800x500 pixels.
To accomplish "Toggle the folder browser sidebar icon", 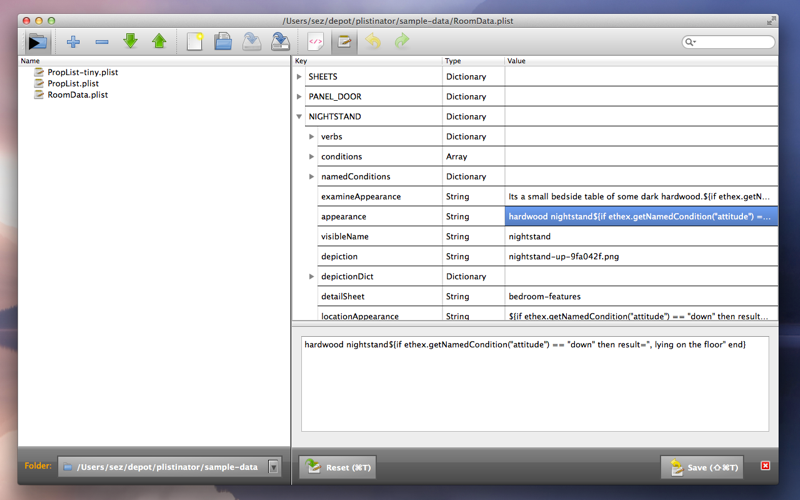I will pos(37,42).
